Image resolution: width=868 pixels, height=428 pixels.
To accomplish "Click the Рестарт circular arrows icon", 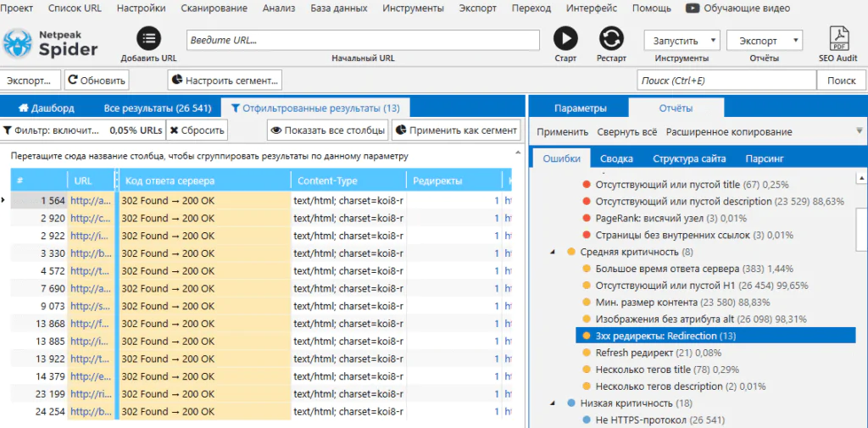I will coord(611,39).
